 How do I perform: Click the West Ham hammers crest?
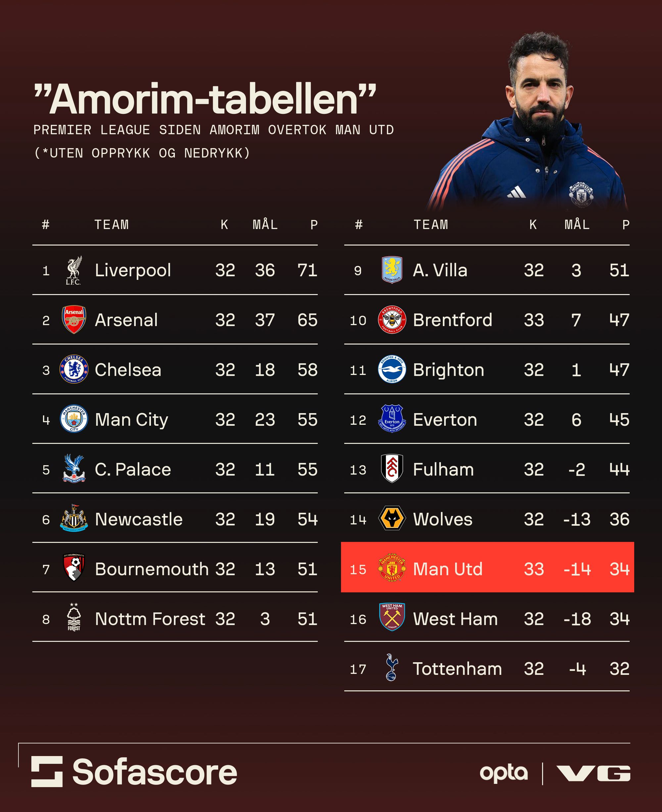coord(392,618)
